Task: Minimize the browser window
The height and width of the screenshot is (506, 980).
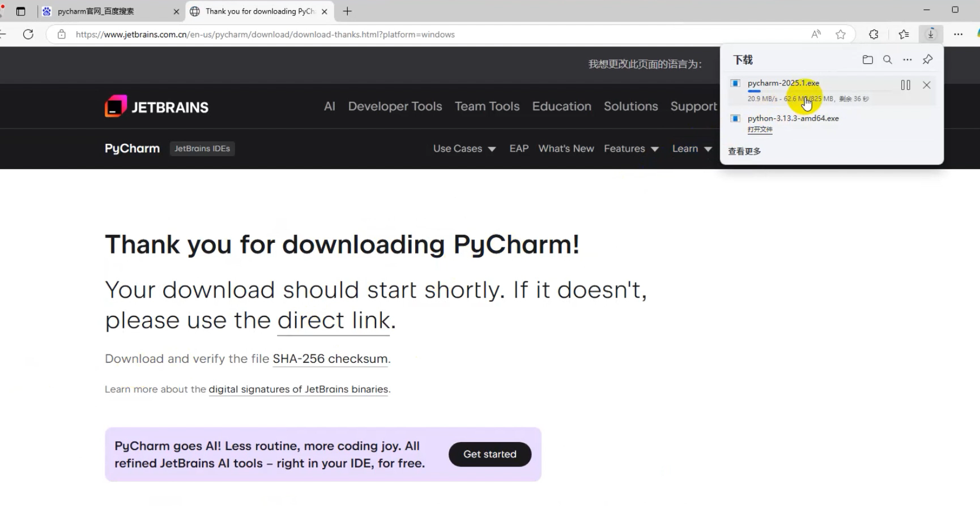Action: click(927, 10)
